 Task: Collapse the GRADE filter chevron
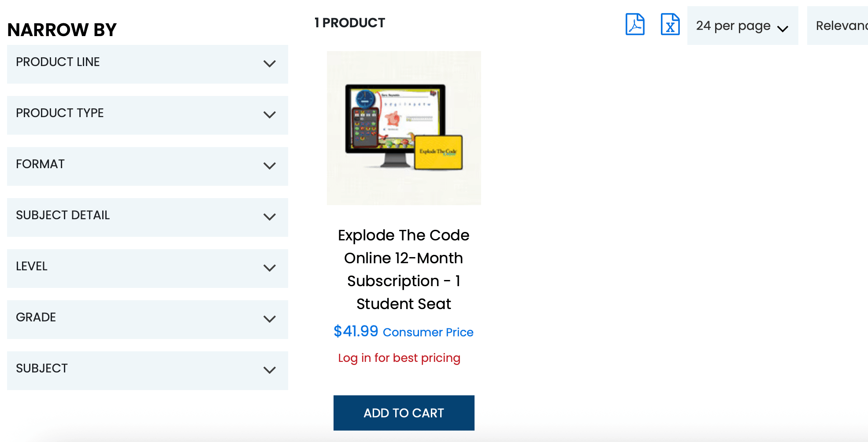(x=269, y=320)
